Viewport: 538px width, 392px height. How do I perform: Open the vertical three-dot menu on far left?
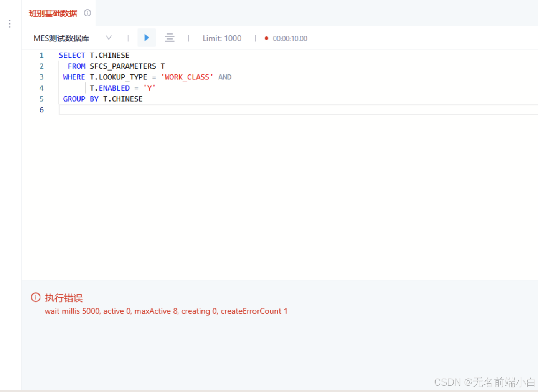coord(9,23)
